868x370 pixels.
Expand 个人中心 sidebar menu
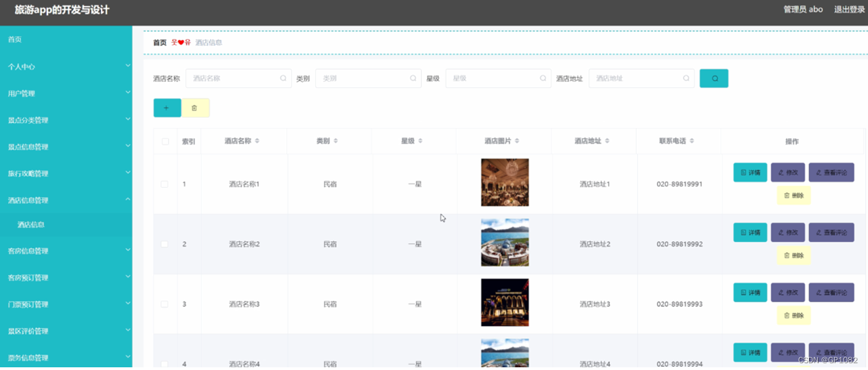pos(66,66)
